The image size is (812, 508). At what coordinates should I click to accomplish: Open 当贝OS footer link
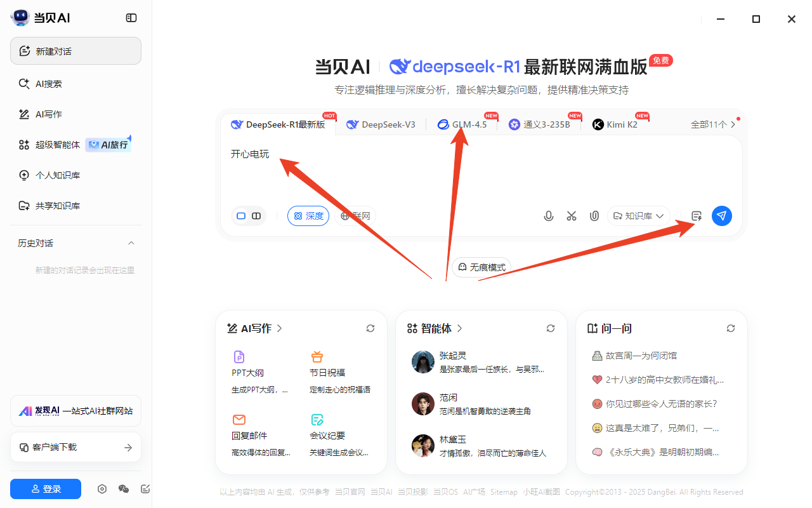coord(445,492)
